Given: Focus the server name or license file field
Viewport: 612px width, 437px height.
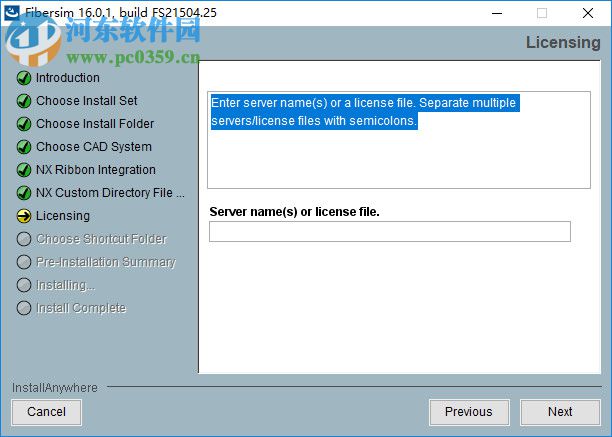Looking at the screenshot, I should coord(390,231).
